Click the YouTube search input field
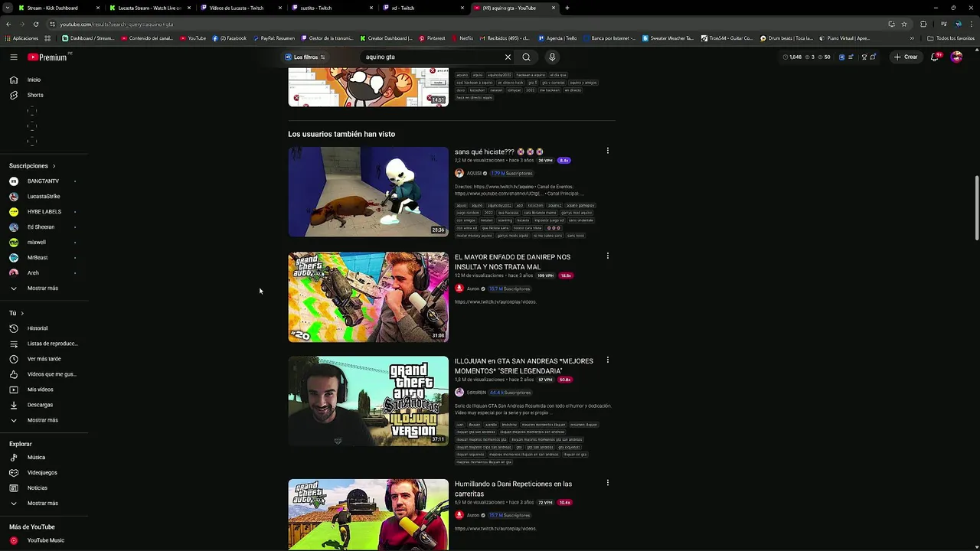980x551 pixels. (x=433, y=57)
